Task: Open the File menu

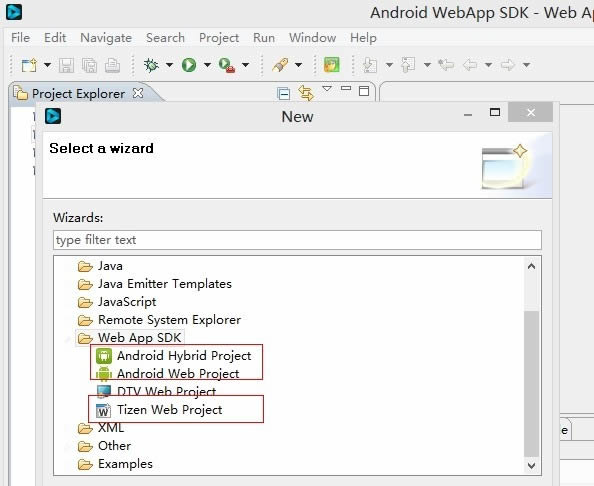Action: 20,38
